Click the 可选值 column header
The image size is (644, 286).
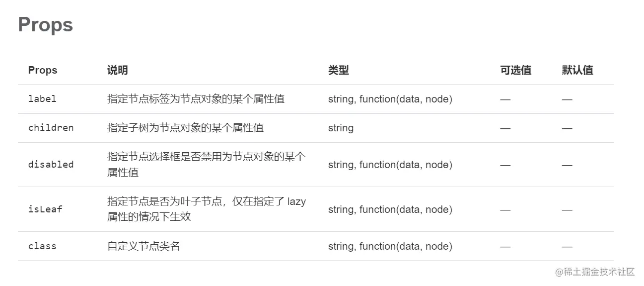516,70
